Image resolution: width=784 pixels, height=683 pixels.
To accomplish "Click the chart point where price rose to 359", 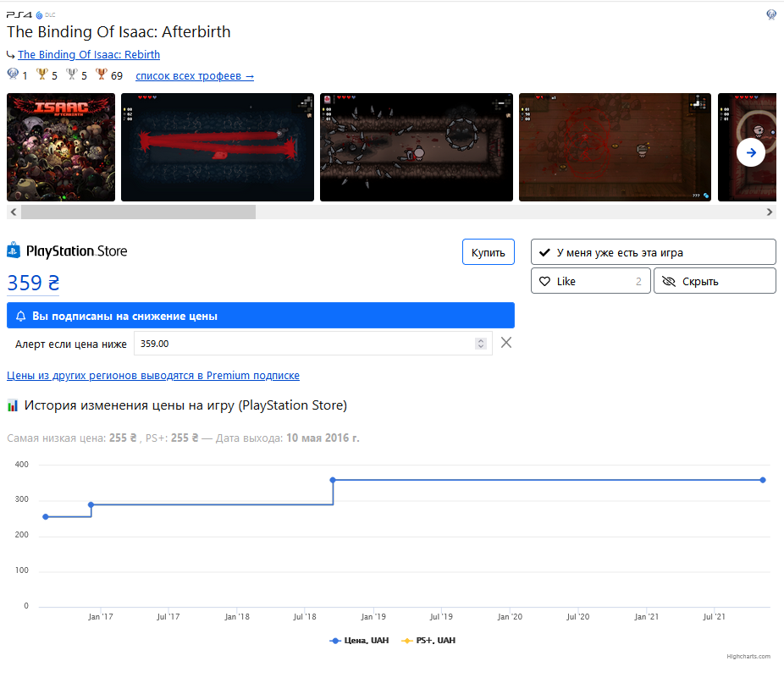I will 333,480.
